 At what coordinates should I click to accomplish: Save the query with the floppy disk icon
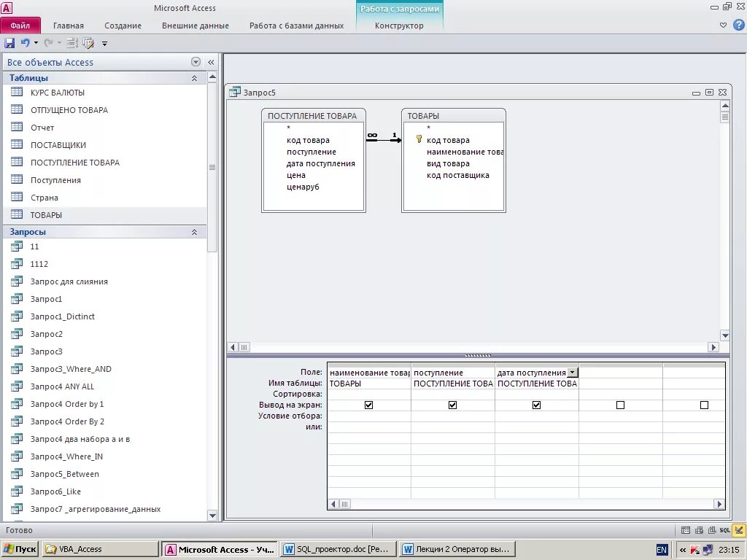[9, 43]
